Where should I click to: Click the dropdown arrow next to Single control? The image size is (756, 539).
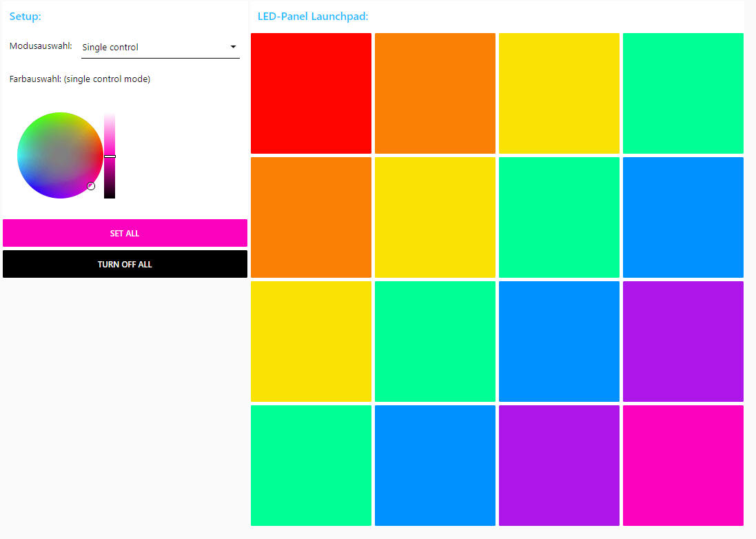point(233,47)
